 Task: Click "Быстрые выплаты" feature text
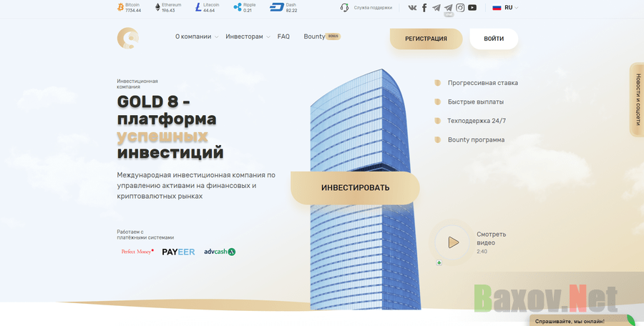[x=476, y=102]
